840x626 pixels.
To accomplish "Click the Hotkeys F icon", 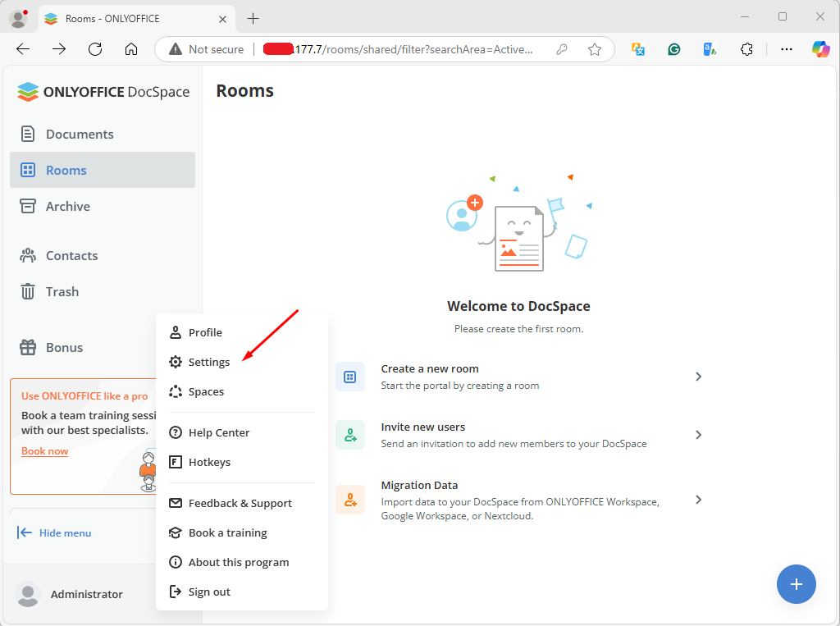I will tap(176, 462).
